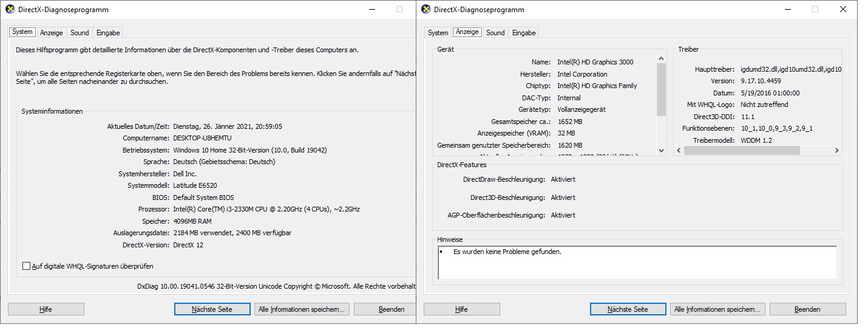
Task: Click Windows 10 Home operating system value
Action: (250, 150)
